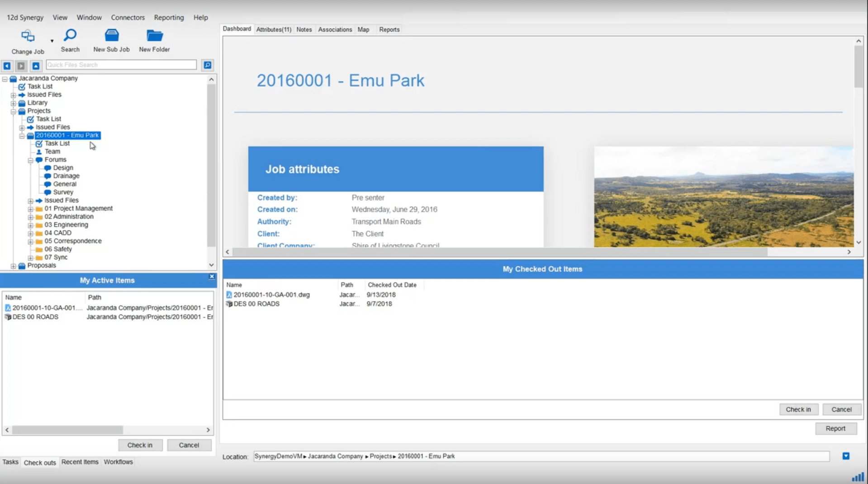Sort checked out items by Checked Out Date
Image resolution: width=868 pixels, height=484 pixels.
coord(392,285)
